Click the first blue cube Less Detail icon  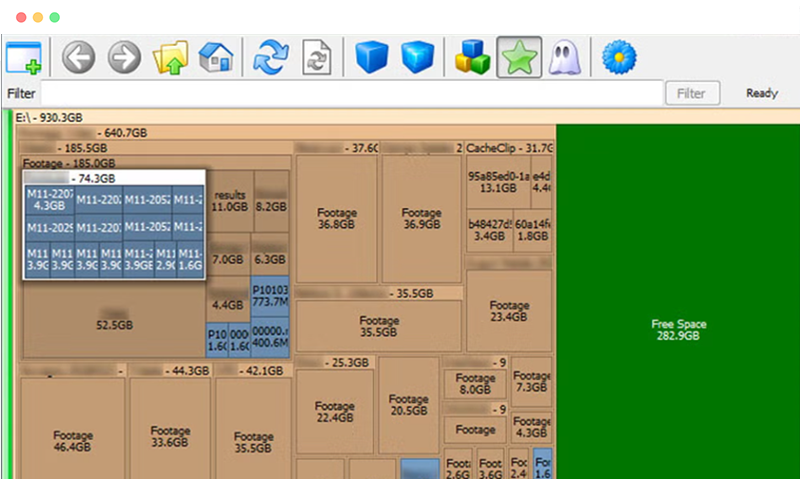371,58
